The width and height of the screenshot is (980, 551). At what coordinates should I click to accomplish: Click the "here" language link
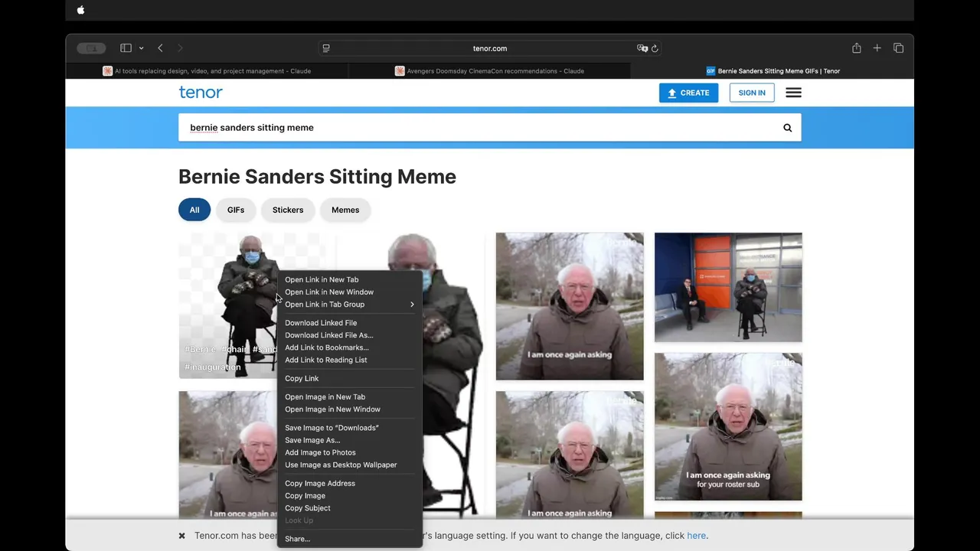tap(697, 536)
